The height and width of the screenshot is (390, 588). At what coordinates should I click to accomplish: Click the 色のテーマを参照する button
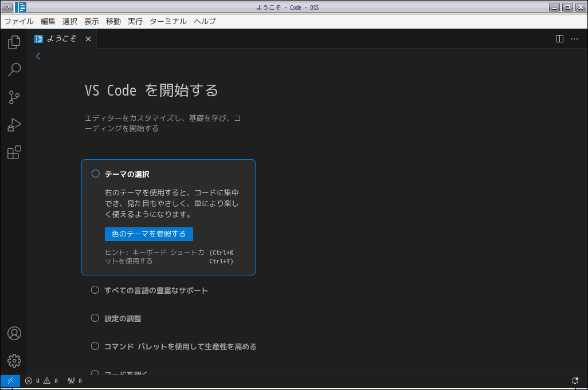coord(149,234)
